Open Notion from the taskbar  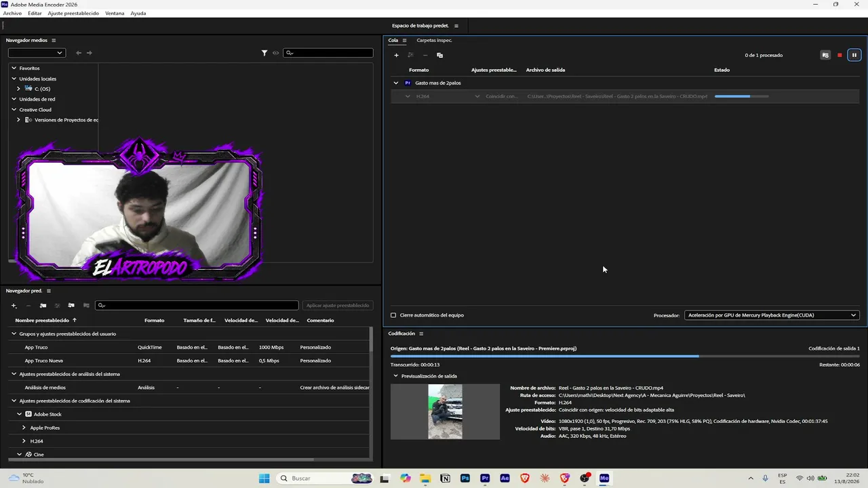445,479
